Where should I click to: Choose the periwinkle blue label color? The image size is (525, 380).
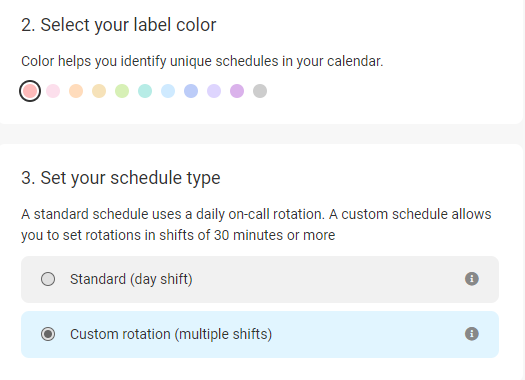click(x=191, y=91)
